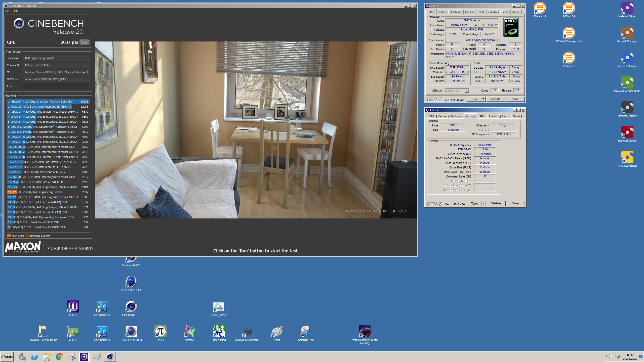Switch to CPU tab in bottom CPU-Z
Viewport: 644px width, 362px height.
(x=431, y=116)
